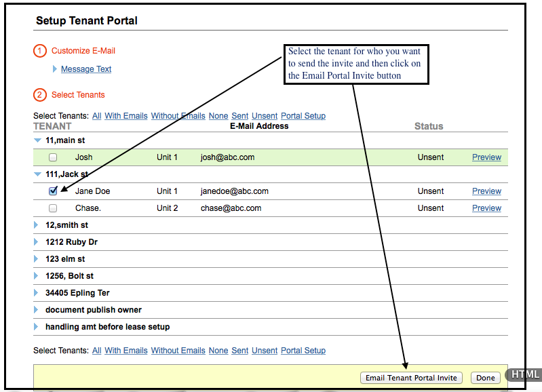Click bottom Unsent filter link
Viewport: 542px width, 392px height.
(265, 351)
